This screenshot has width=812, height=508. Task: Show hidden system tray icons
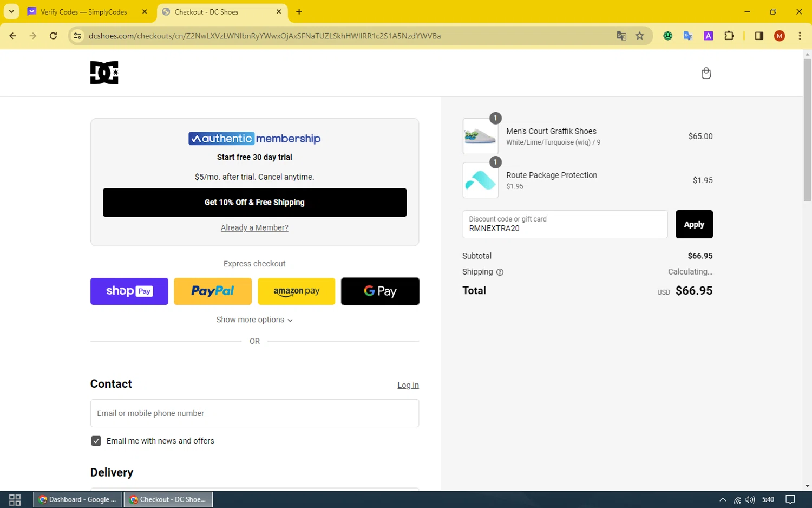click(x=722, y=500)
